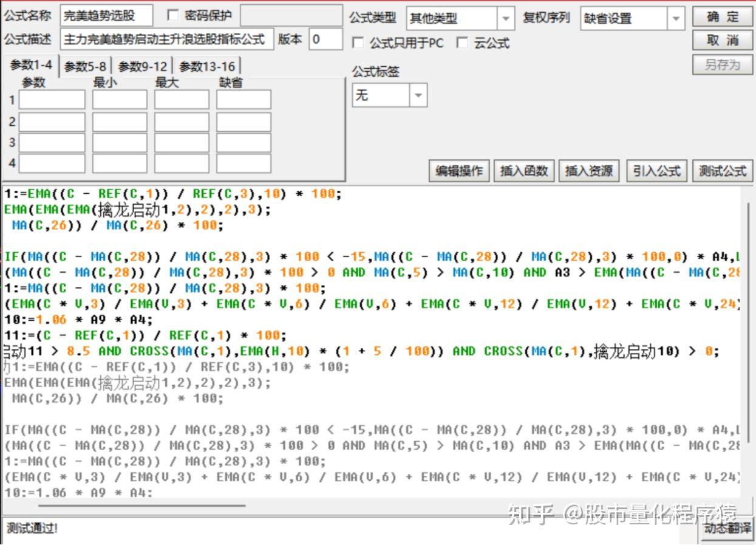Click code line with 8.5 AND CROSS
This screenshot has width=756, height=545.
(x=361, y=351)
